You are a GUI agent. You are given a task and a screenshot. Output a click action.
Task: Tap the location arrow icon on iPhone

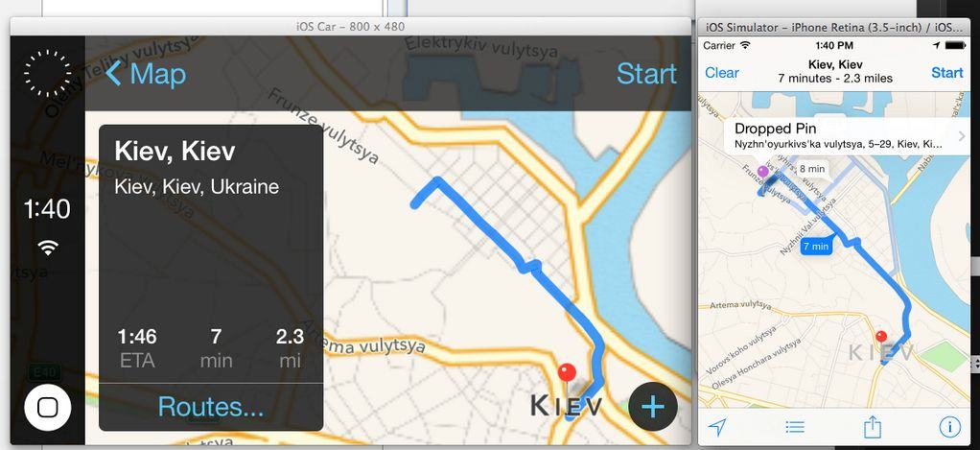pos(717,427)
